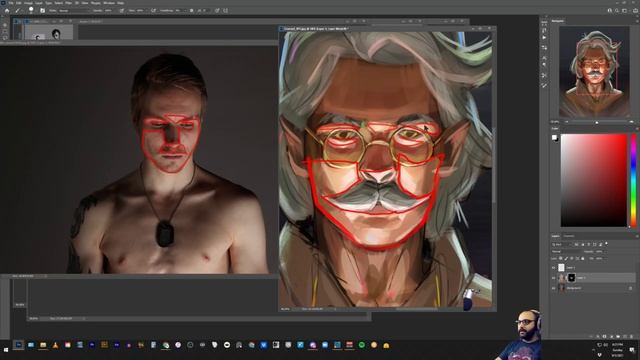This screenshot has width=640, height=360.
Task: Open the Smoothing value dropdown
Action: point(180,11)
